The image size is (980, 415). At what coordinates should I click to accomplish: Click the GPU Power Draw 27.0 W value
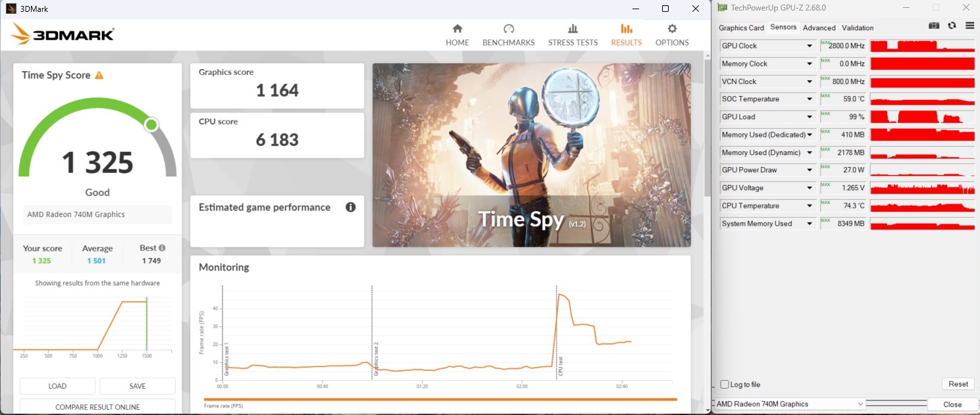(843, 170)
